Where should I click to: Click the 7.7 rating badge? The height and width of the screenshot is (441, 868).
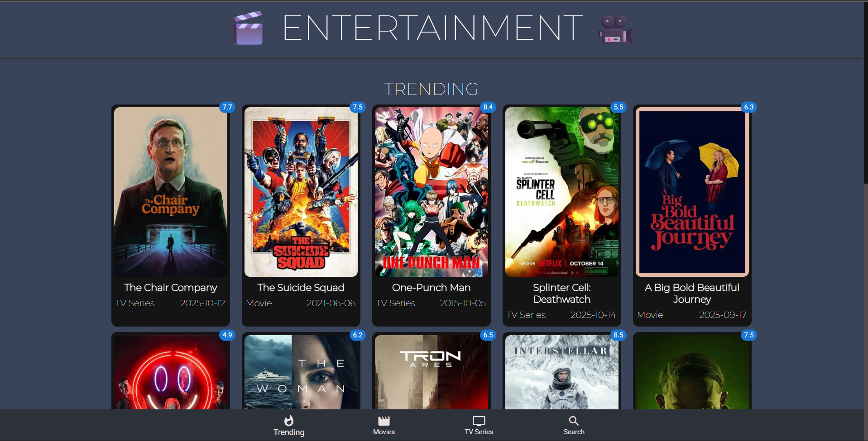click(x=227, y=107)
